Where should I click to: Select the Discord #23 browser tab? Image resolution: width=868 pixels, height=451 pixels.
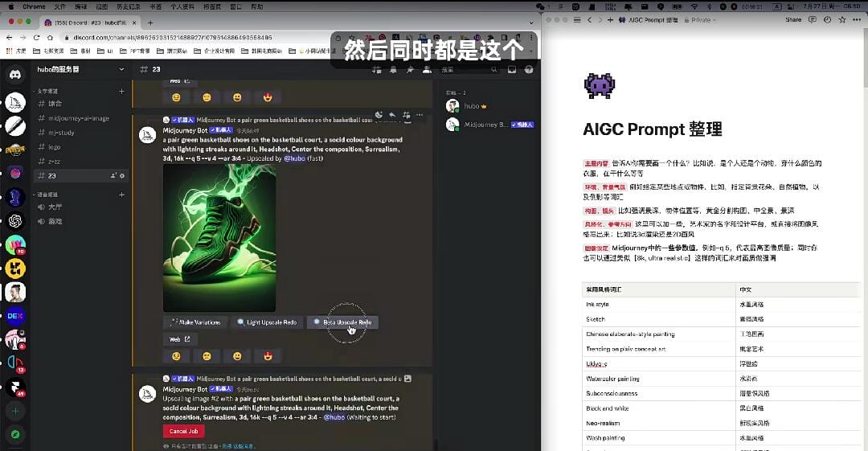pyautogui.click(x=90, y=23)
